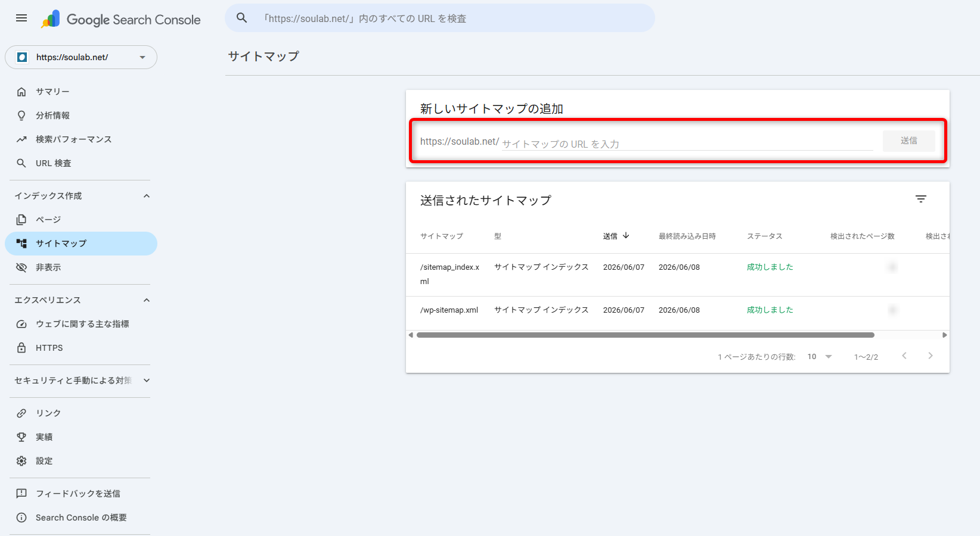Open the /sitemap_index.xml row

(x=678, y=275)
